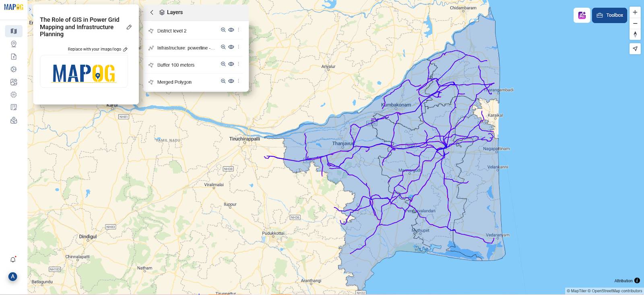Expand the left sidebar with chevron
The image size is (644, 295).
coord(30,9)
